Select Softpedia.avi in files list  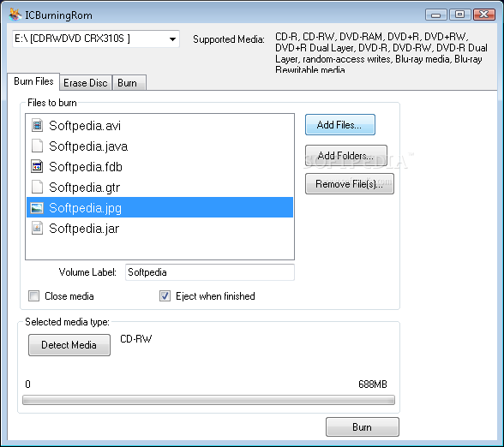[159, 126]
